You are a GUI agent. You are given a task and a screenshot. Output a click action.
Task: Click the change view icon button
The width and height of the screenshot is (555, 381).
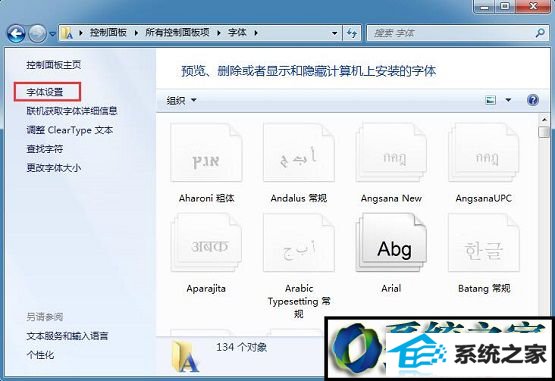(x=490, y=100)
